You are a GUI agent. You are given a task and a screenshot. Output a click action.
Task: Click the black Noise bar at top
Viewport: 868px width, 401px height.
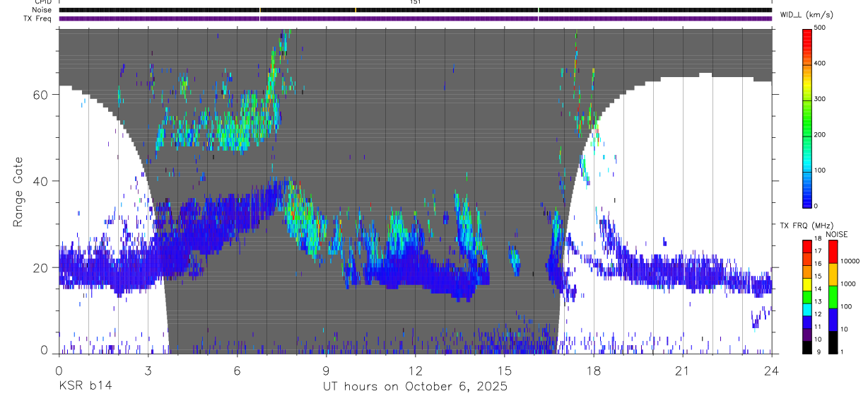click(416, 10)
